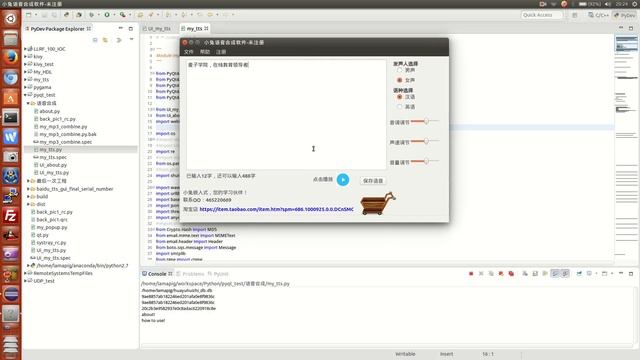Click inside the speech text input area
The width and height of the screenshot is (640, 360).
[x=286, y=114]
